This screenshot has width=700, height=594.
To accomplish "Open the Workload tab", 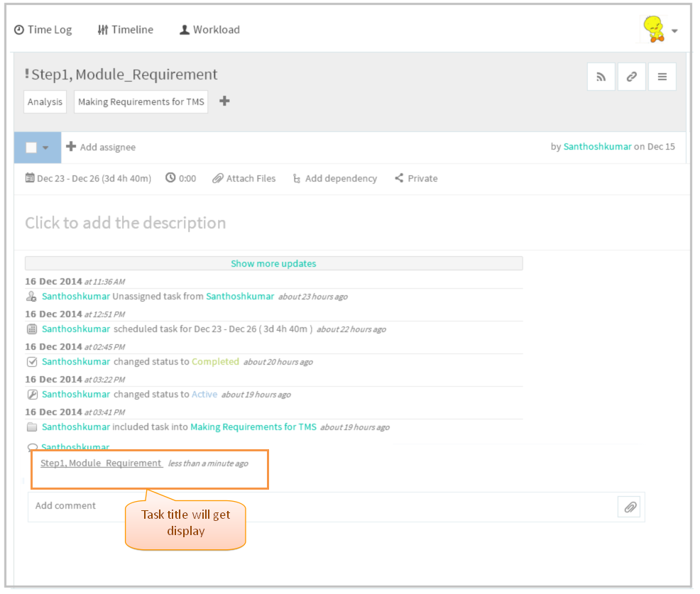I will point(209,30).
